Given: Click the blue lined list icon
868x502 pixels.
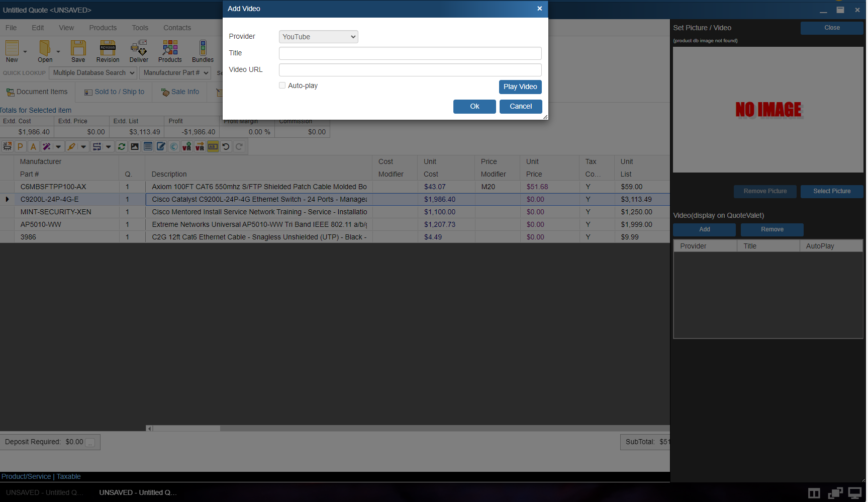Looking at the screenshot, I should pyautogui.click(x=148, y=146).
